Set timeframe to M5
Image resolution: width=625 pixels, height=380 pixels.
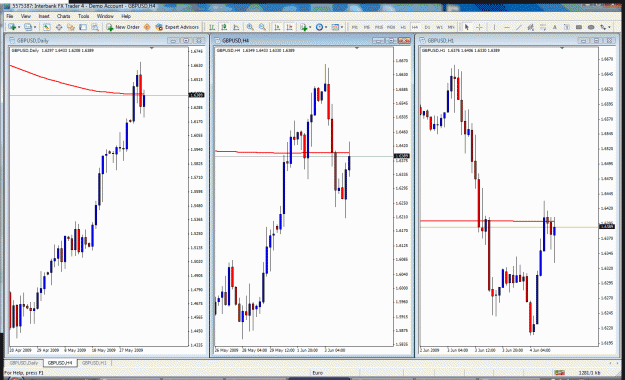tap(367, 27)
